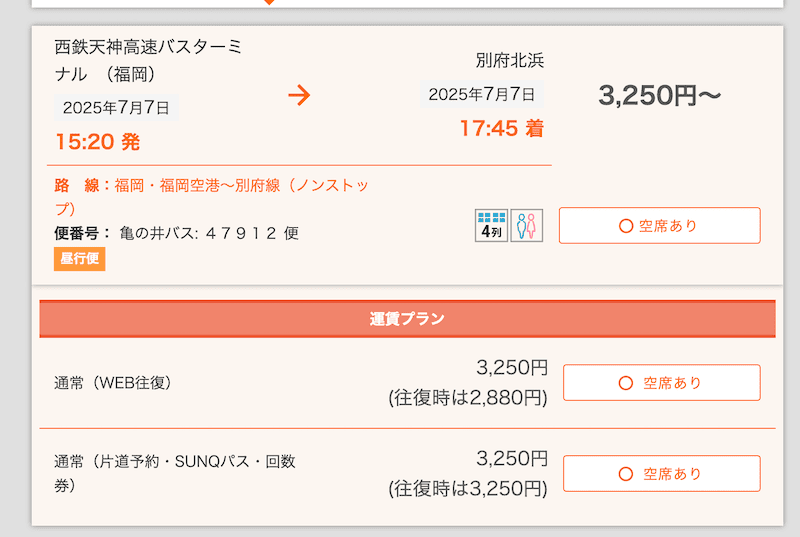Click the 昼行便 daytime bus badge
The width and height of the screenshot is (800, 537).
[80, 259]
